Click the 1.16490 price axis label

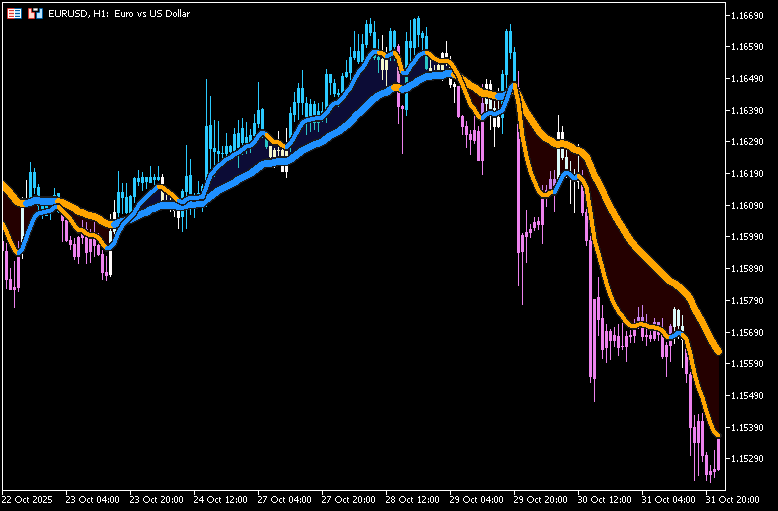749,78
